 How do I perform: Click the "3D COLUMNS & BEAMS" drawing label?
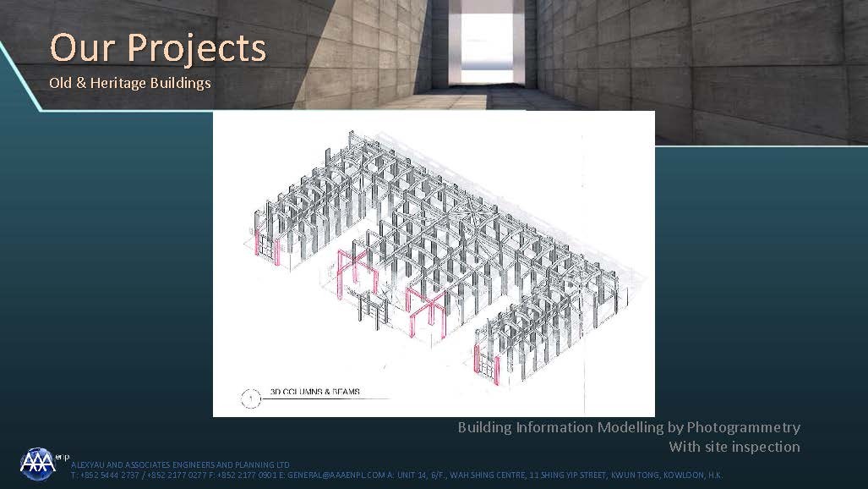314,392
